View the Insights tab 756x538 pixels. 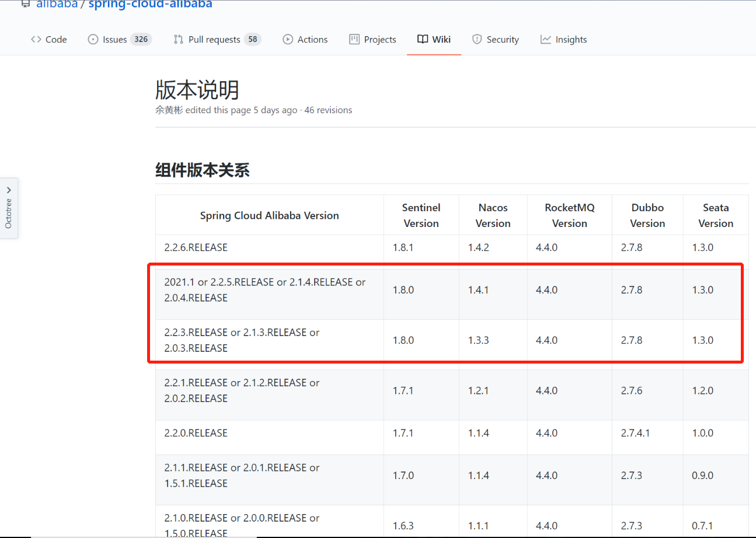(563, 40)
